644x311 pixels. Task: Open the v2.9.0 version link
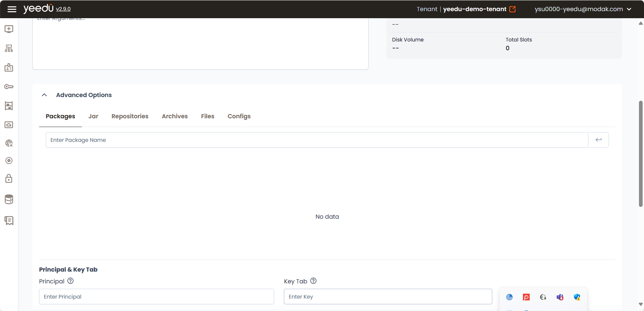[x=63, y=9]
